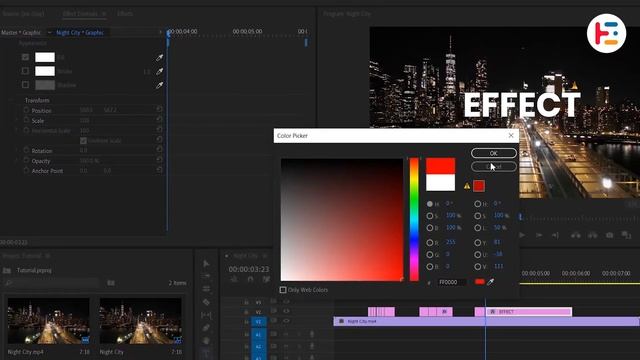Select the Track Select Forward tool
Image resolution: width=640 pixels, height=360 pixels.
coord(206,276)
